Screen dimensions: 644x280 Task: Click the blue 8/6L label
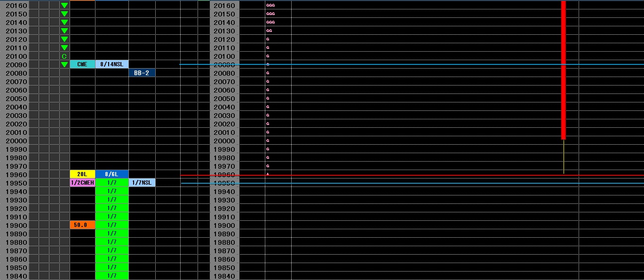(111, 174)
